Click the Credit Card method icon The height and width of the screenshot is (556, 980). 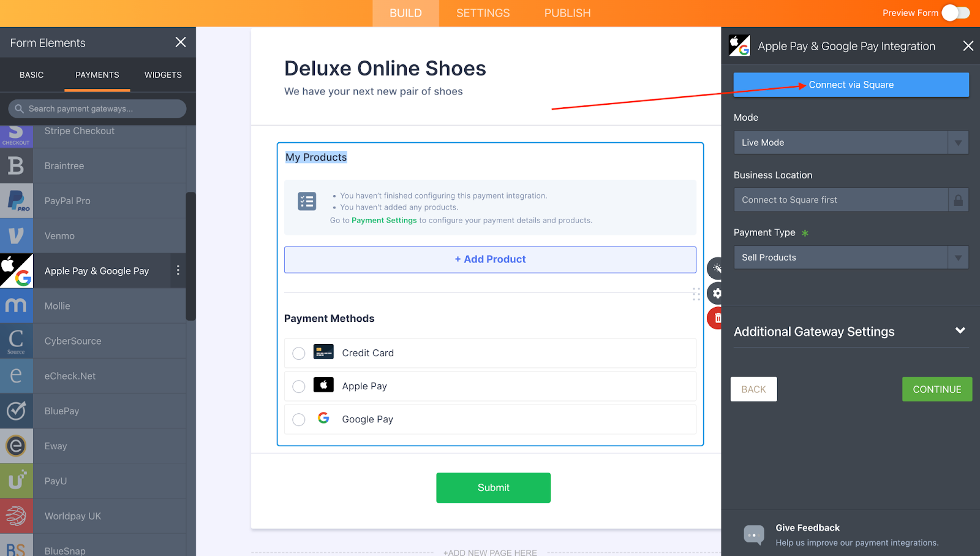323,352
